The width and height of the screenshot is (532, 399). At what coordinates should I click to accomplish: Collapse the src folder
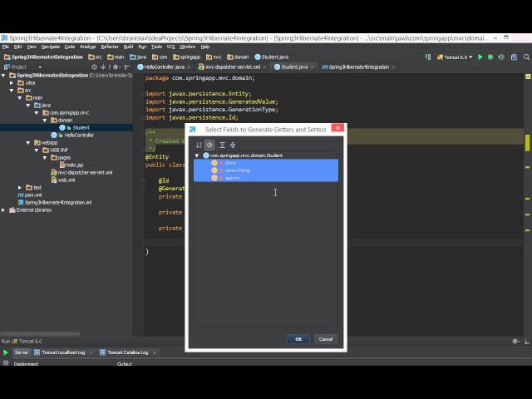[x=12, y=91]
